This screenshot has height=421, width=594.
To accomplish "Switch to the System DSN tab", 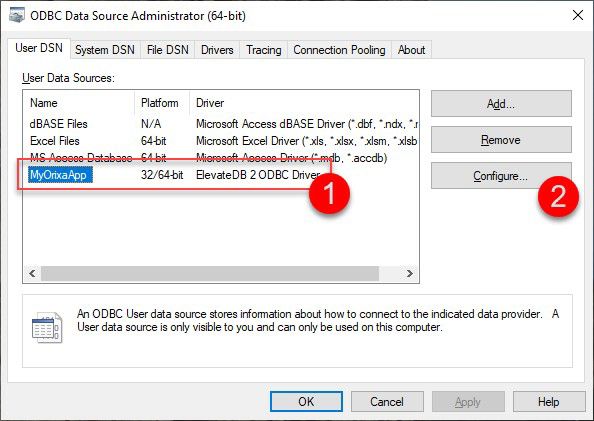I will (105, 50).
